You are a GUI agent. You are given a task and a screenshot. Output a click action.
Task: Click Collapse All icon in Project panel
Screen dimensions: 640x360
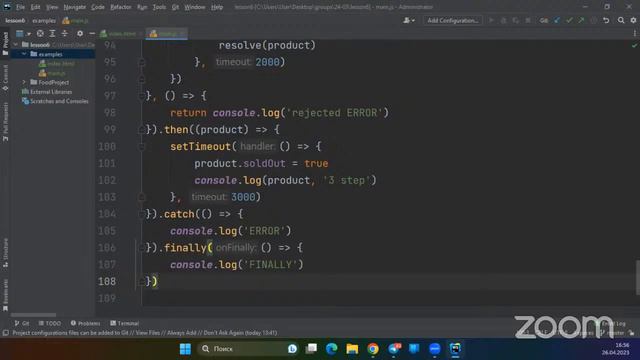pos(64,33)
